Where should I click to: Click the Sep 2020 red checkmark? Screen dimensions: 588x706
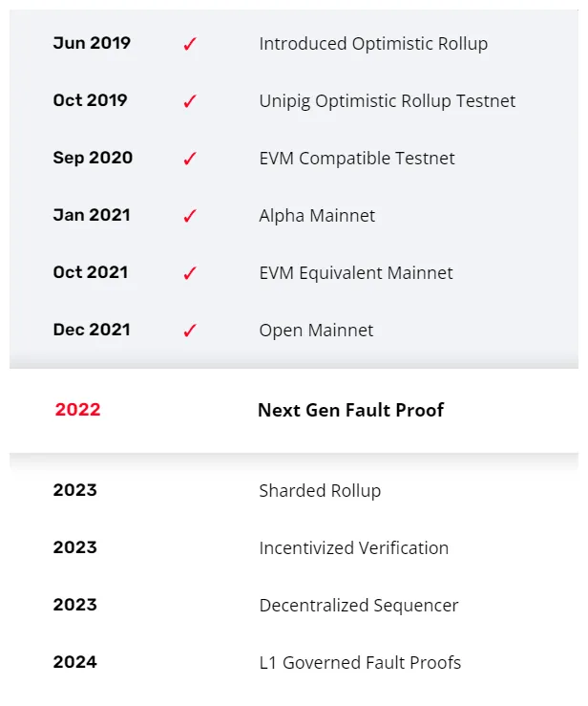189,159
